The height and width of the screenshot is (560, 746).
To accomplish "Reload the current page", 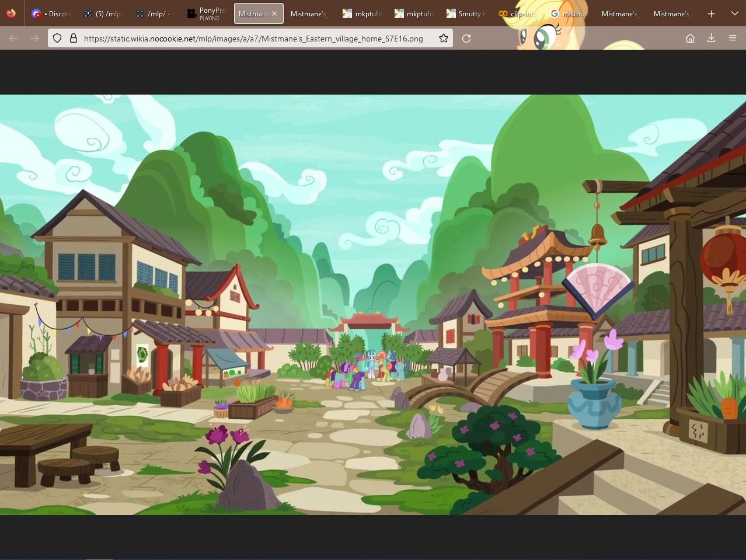I will click(x=466, y=38).
